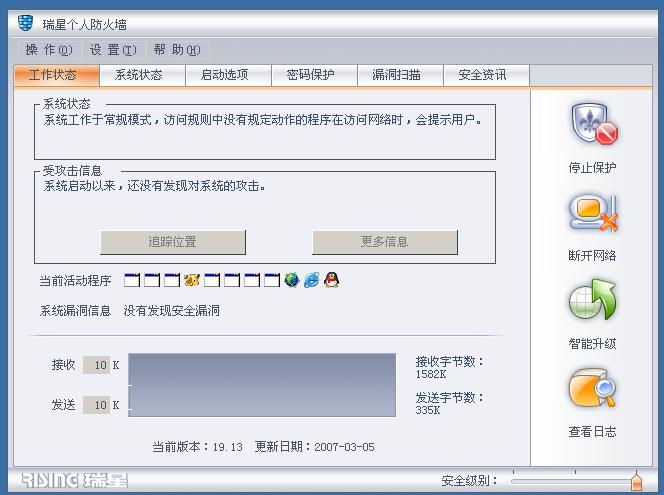
Task: Click the 安全级别 slider handle
Action: coord(636,481)
